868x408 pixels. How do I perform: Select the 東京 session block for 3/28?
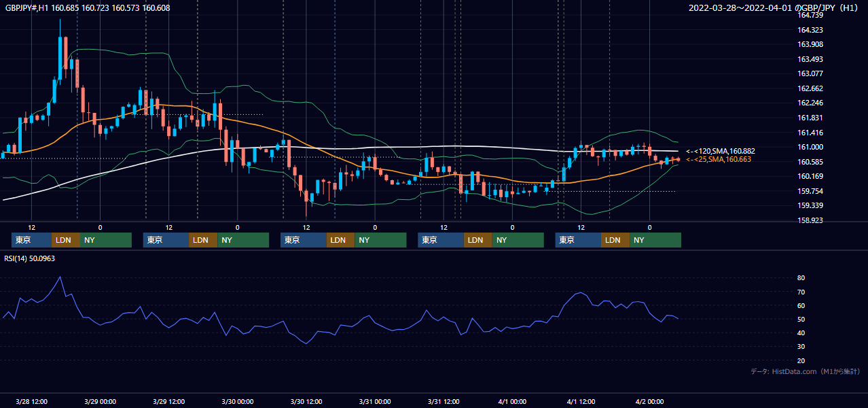click(x=31, y=240)
